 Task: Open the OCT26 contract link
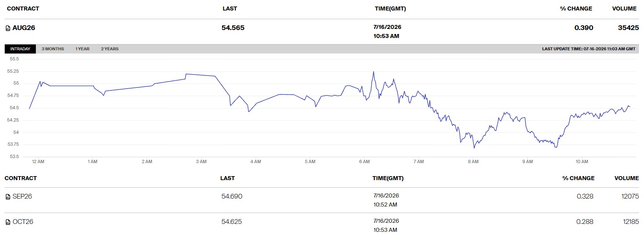(23, 222)
